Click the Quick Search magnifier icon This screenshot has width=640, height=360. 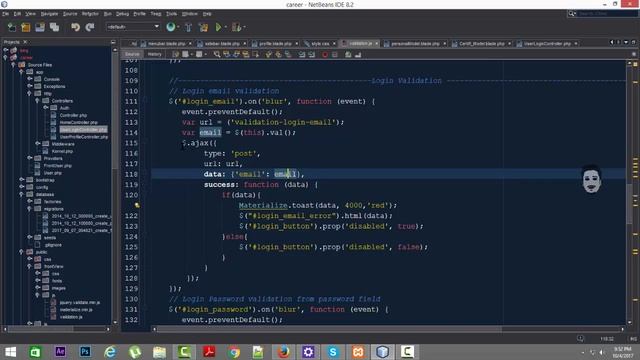click(572, 13)
